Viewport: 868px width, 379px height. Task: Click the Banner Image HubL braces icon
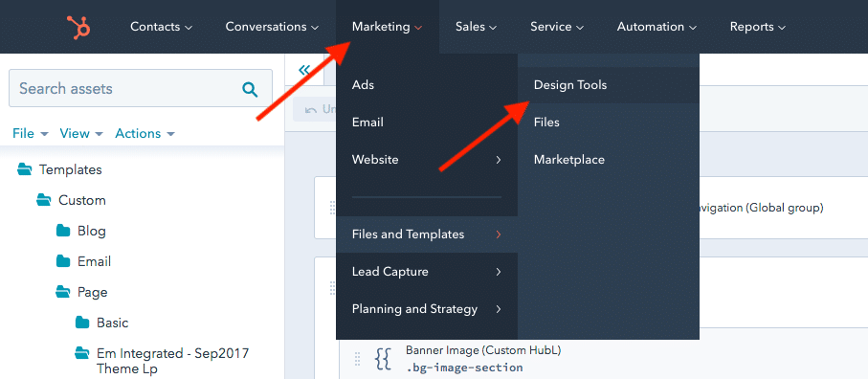pos(383,359)
